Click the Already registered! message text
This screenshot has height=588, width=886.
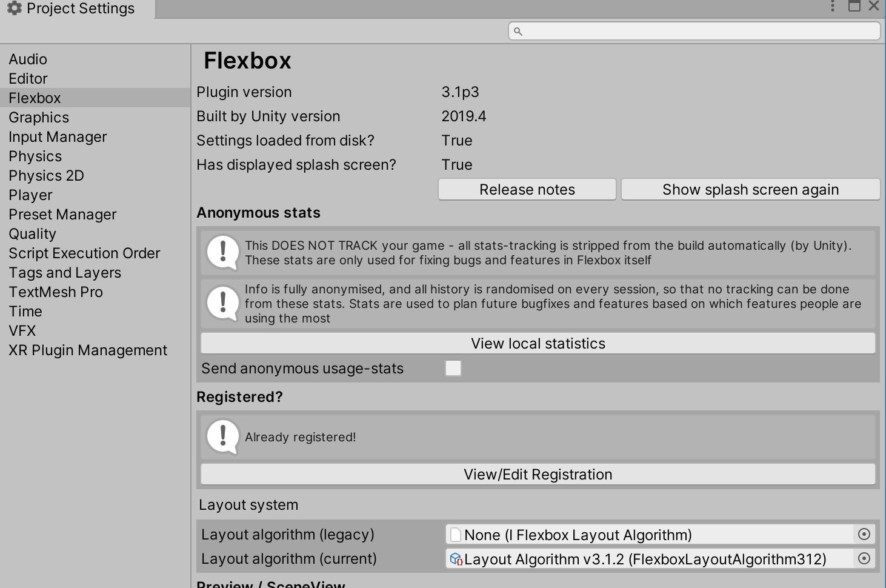click(300, 437)
